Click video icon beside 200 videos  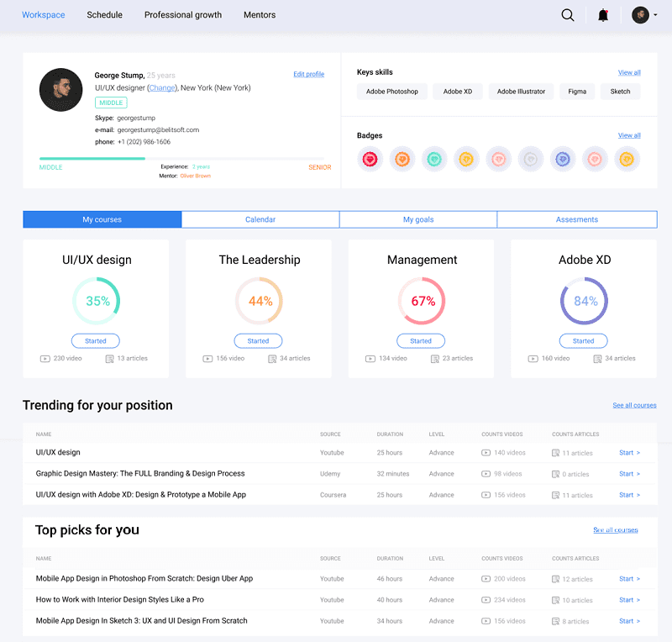click(486, 578)
